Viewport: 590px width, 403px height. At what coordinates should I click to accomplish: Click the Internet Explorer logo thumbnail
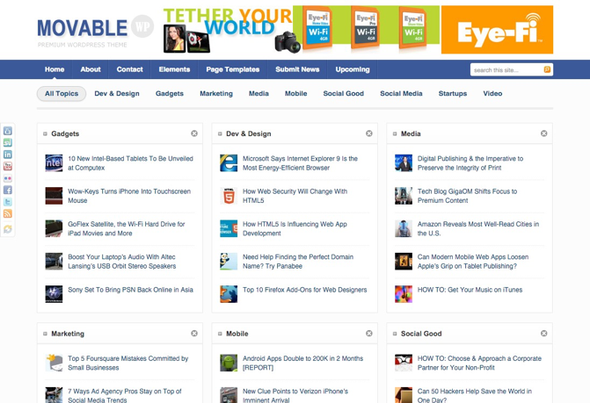point(229,163)
